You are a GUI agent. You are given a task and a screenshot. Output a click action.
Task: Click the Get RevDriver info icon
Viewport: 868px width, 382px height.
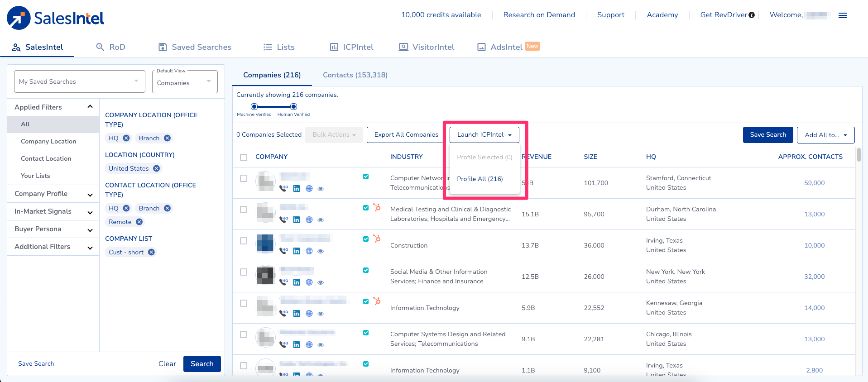pos(752,15)
